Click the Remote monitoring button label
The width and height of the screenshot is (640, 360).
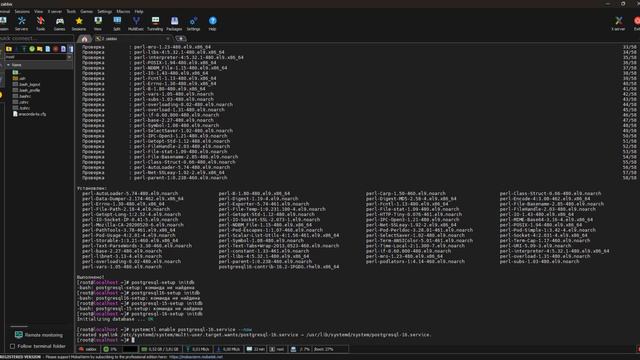click(x=44, y=335)
